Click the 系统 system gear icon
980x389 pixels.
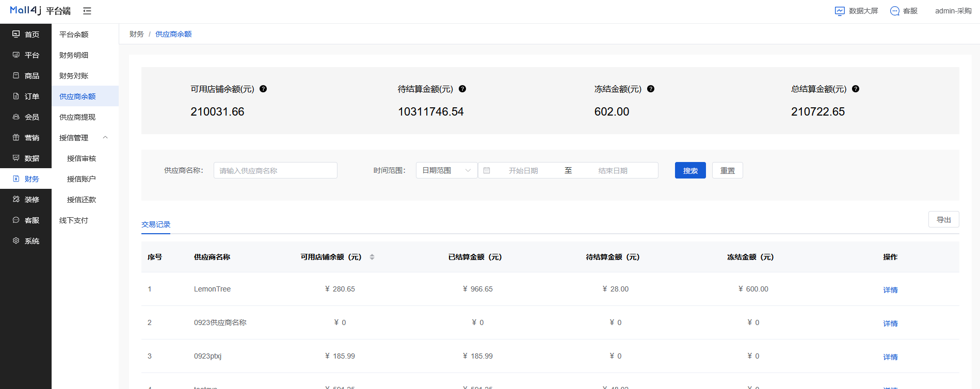tap(16, 240)
